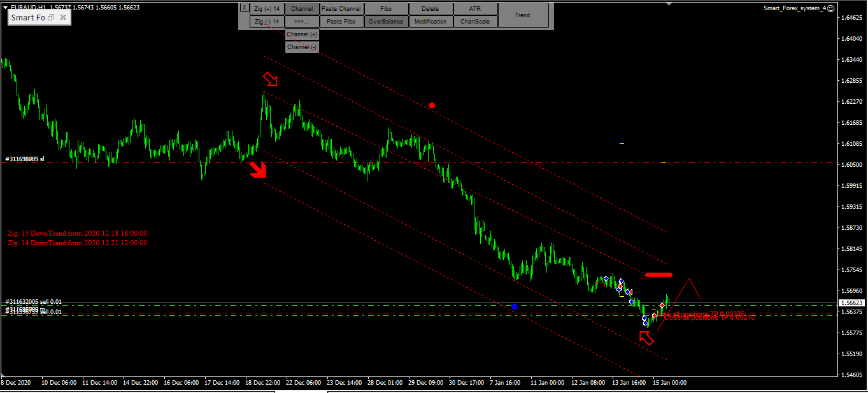Click the Delete button
The image size is (868, 393).
(x=430, y=8)
